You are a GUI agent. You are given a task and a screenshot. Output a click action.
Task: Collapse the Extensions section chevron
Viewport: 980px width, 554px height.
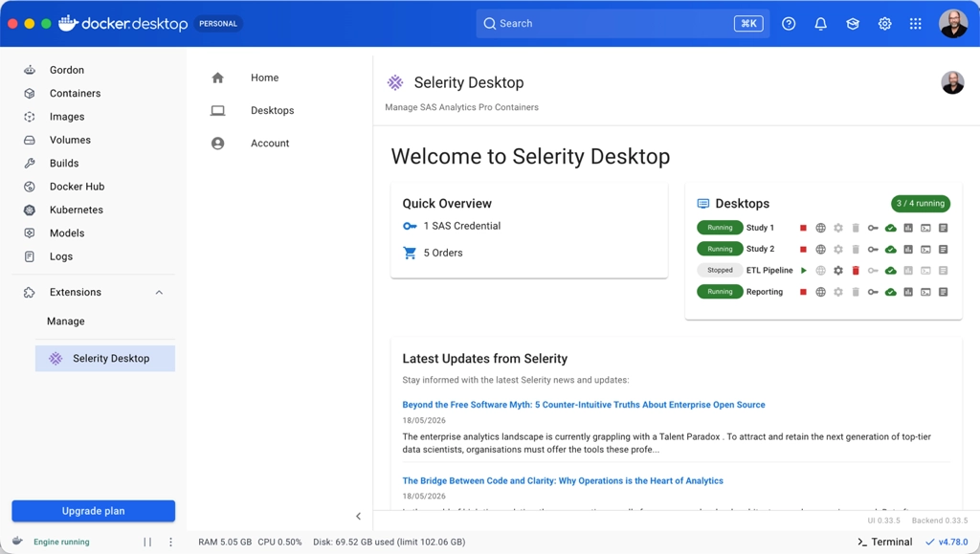tap(160, 292)
